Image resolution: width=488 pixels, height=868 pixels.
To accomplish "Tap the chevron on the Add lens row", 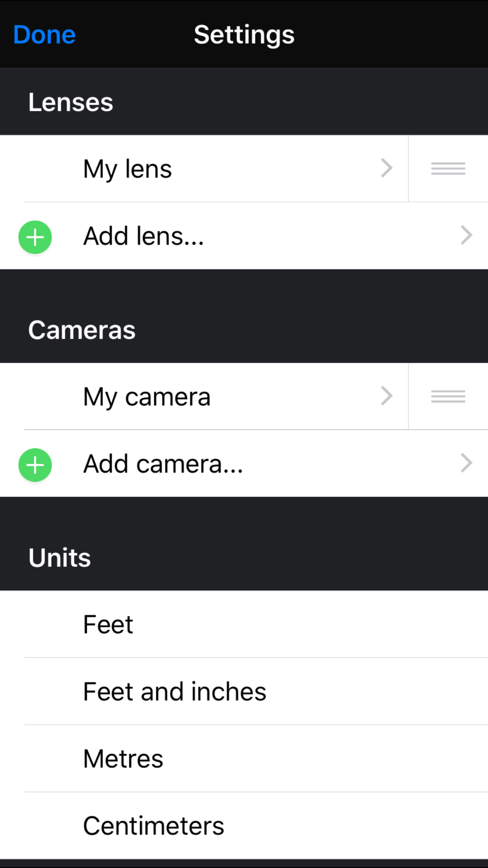I will click(x=467, y=235).
